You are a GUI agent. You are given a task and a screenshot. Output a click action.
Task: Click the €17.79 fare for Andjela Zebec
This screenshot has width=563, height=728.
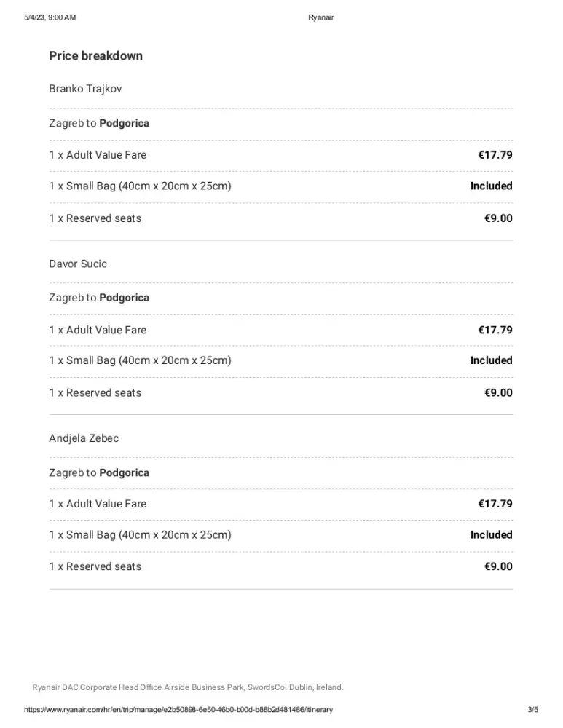coord(495,504)
